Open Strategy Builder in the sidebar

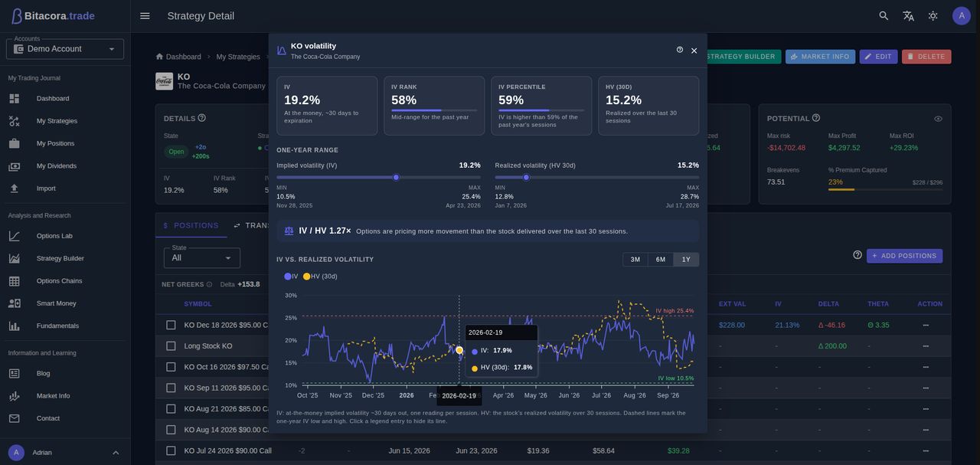coord(65,258)
